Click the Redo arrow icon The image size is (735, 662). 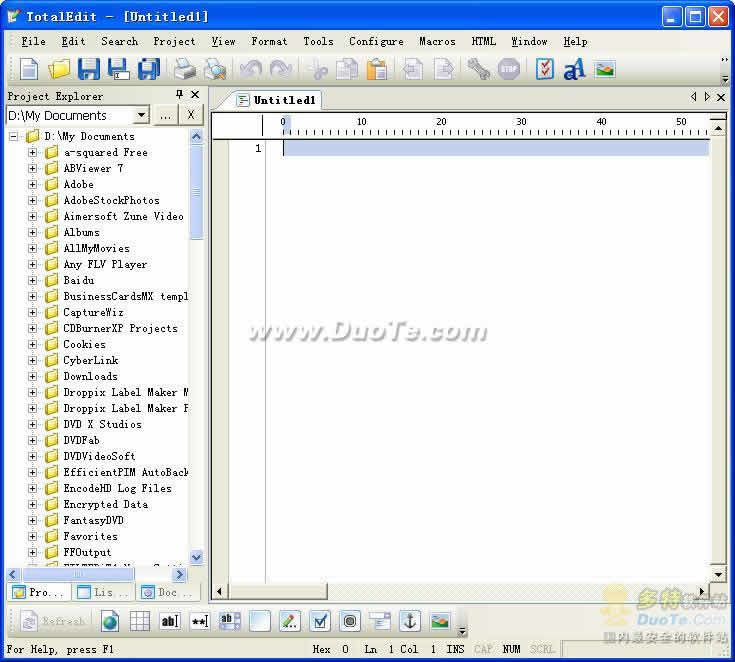281,69
